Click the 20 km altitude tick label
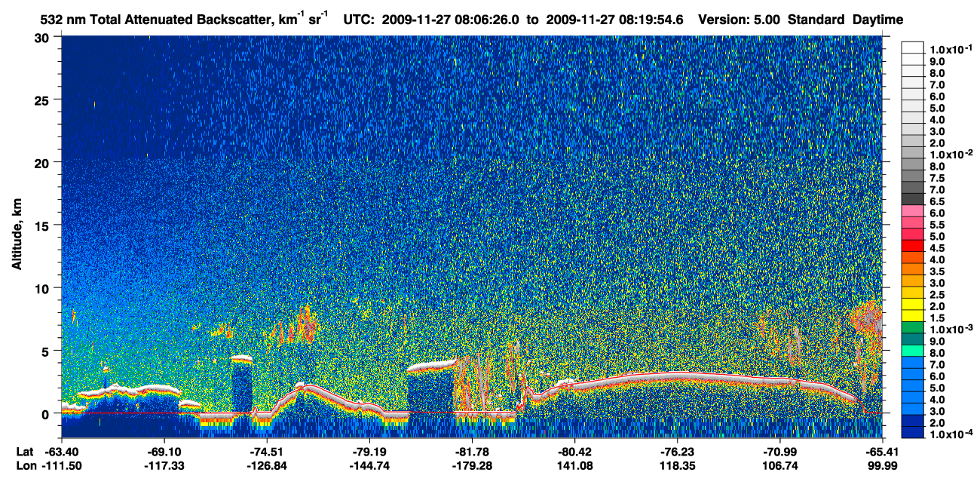Screen dimensions: 980x503 [x=44, y=163]
